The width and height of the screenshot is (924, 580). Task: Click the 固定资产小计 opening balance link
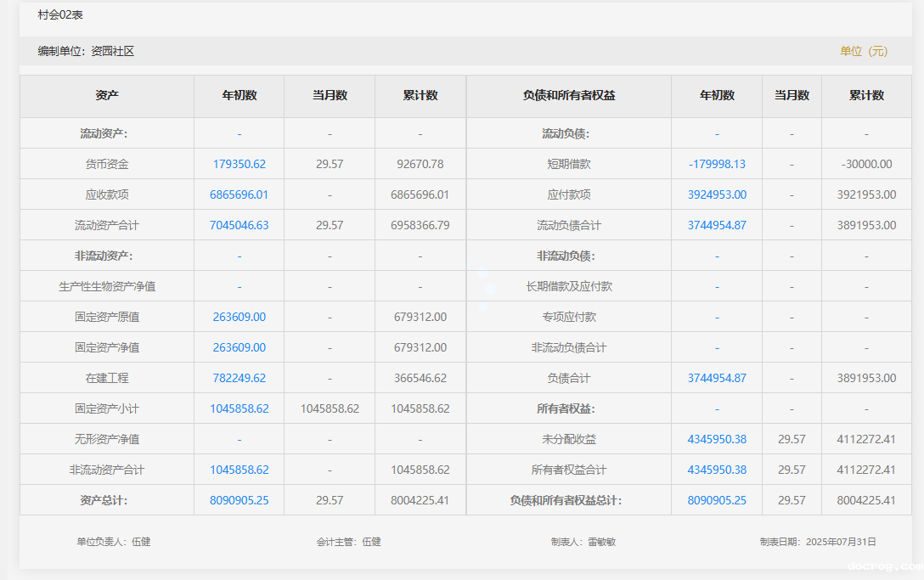pyautogui.click(x=239, y=408)
